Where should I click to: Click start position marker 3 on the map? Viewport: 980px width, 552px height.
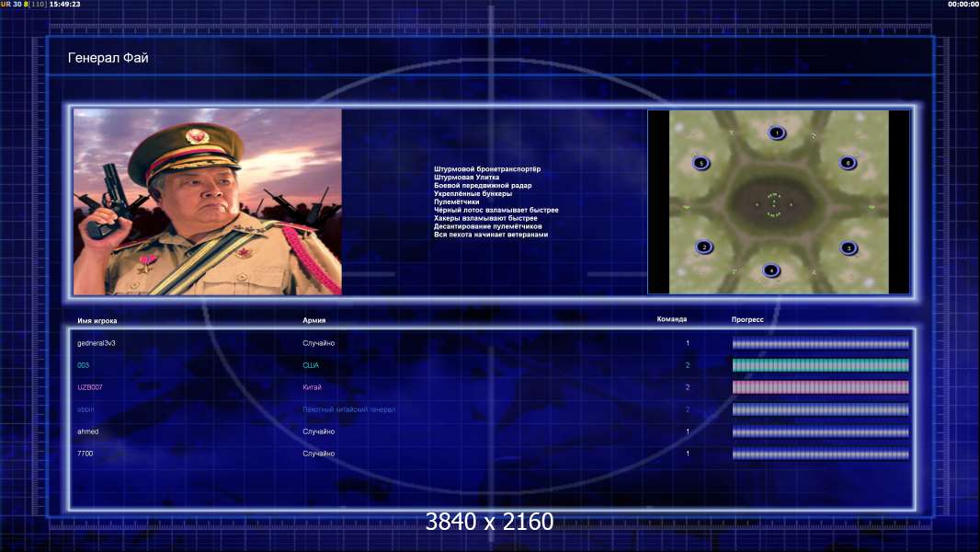tap(849, 248)
